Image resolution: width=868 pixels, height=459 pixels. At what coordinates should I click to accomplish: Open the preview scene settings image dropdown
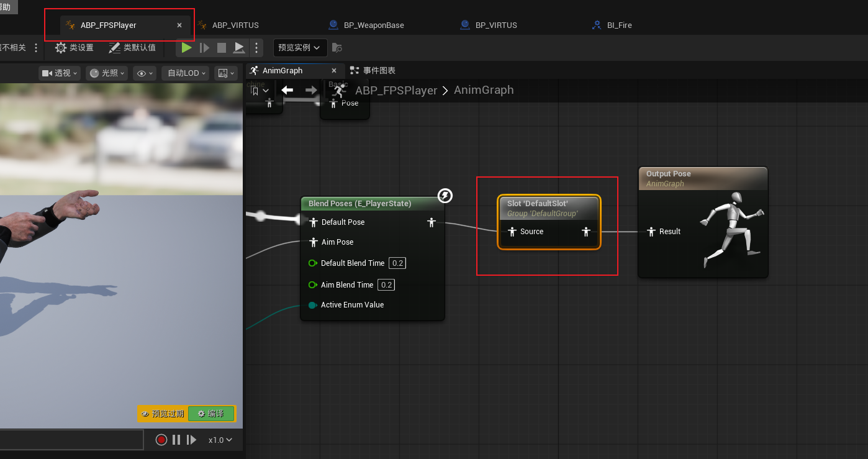click(x=225, y=73)
